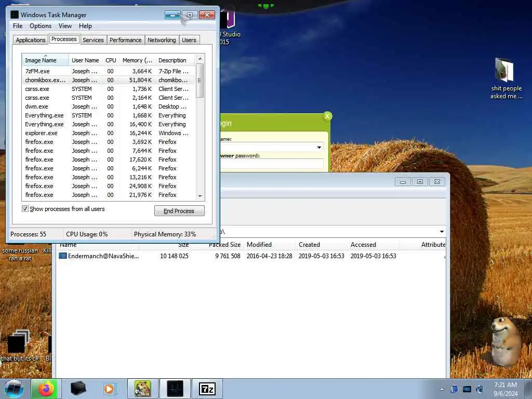Sort processes by Memory column header

point(137,60)
